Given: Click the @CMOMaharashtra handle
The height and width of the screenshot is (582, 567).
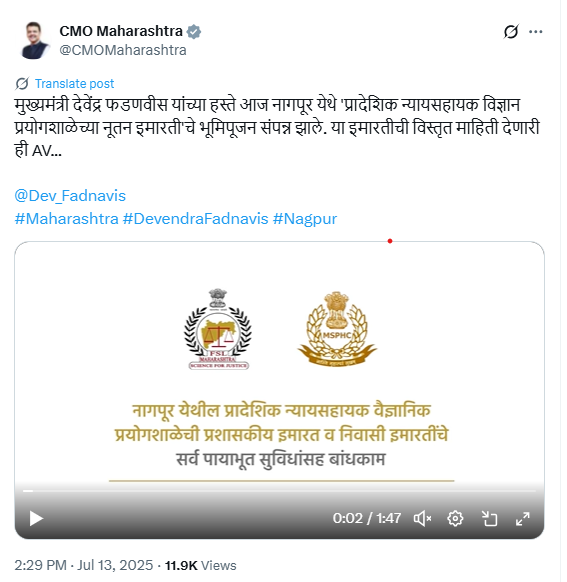Looking at the screenshot, I should (x=123, y=50).
